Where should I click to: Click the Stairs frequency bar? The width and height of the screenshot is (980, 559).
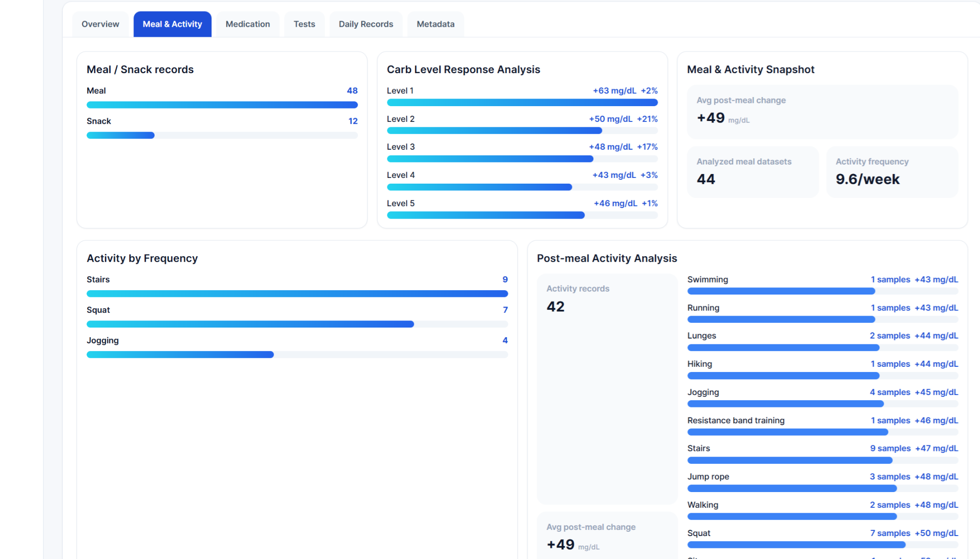coord(297,294)
